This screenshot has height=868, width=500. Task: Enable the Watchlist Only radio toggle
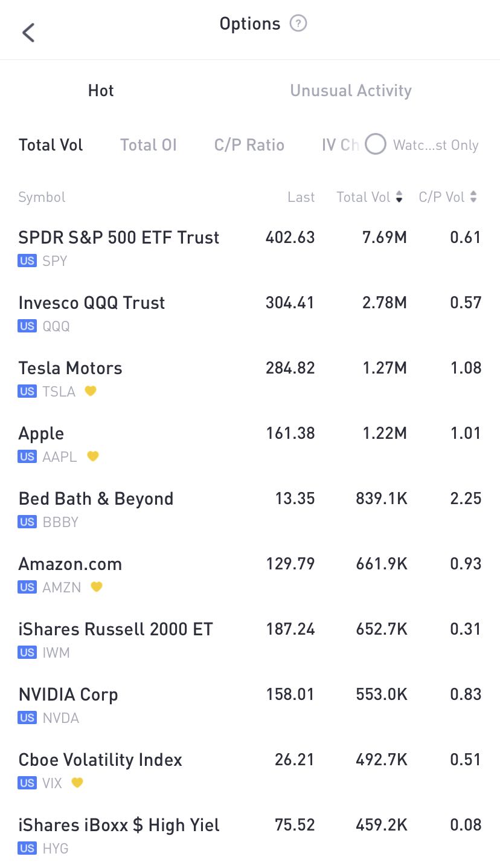375,144
